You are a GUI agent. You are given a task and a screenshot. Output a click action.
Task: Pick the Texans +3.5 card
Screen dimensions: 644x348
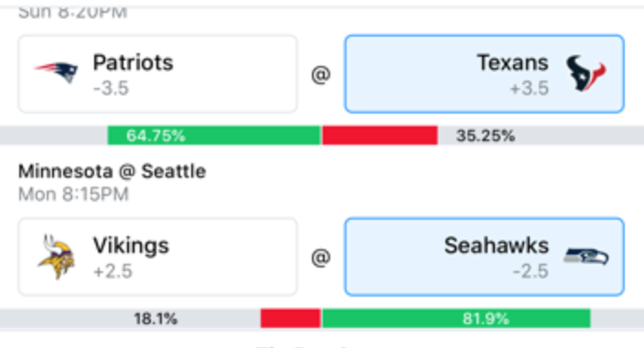pos(485,73)
